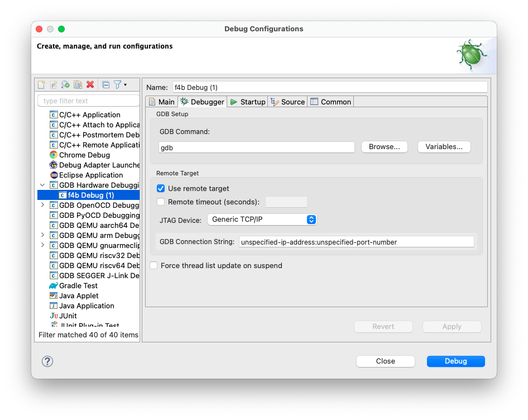Collapse all configurations icon
Viewport: 528px width, 420px height.
click(105, 84)
